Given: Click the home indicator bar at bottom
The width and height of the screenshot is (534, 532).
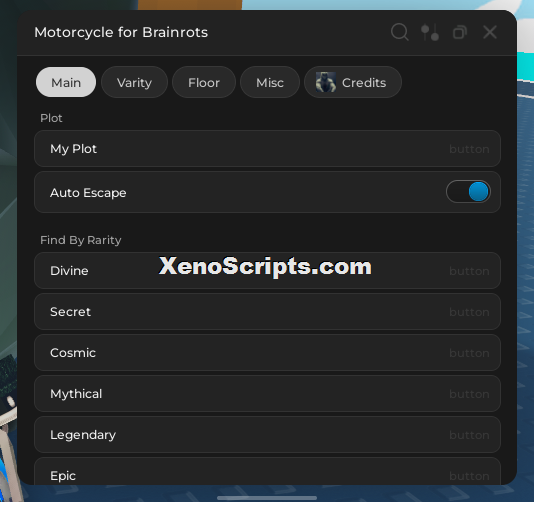Looking at the screenshot, I should [x=267, y=498].
